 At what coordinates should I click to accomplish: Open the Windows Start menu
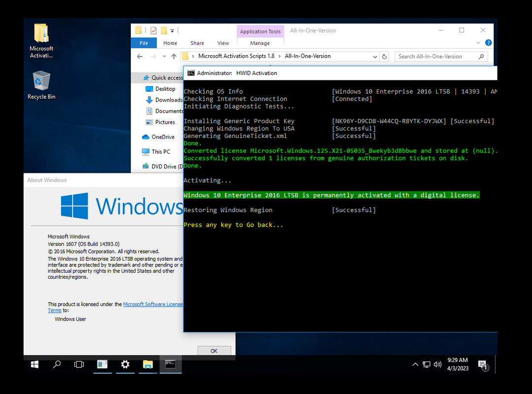pyautogui.click(x=34, y=364)
